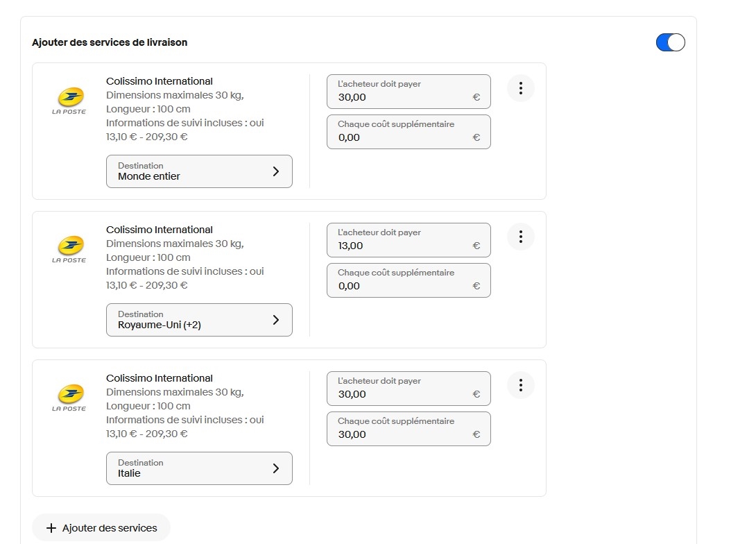Open options menu for Italie service
The image size is (756, 544).
[520, 385]
